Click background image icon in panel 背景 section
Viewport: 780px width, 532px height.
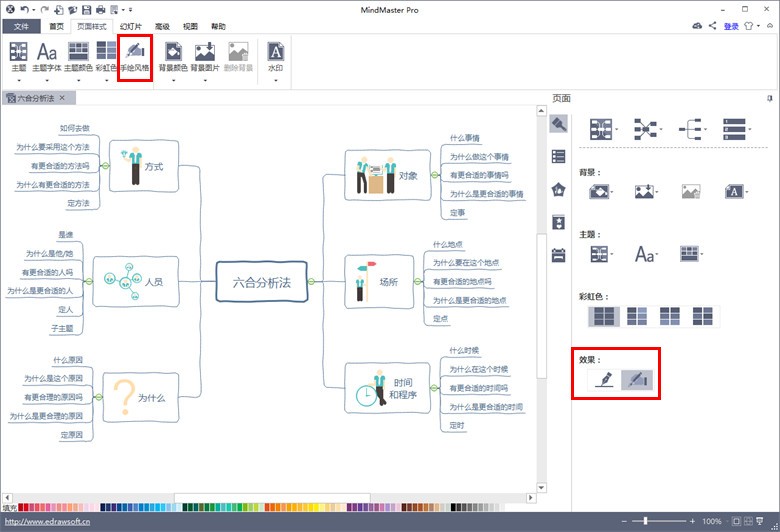644,192
